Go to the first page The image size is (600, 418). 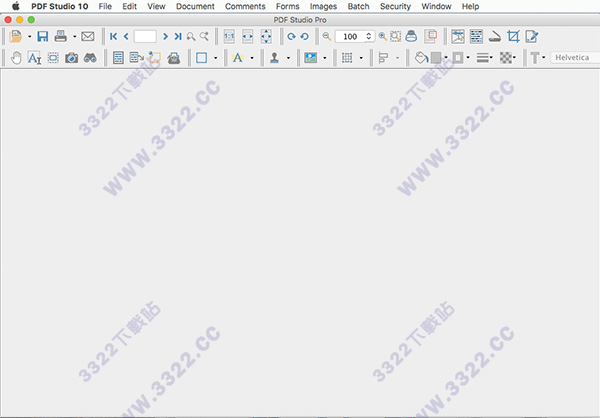pos(113,36)
